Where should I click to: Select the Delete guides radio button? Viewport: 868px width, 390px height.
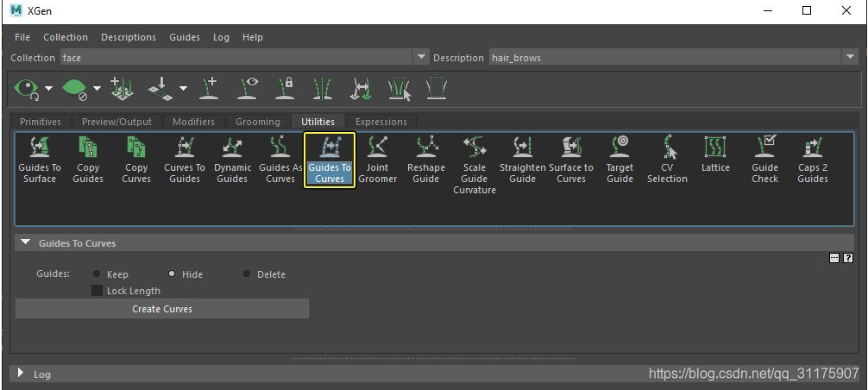(247, 274)
